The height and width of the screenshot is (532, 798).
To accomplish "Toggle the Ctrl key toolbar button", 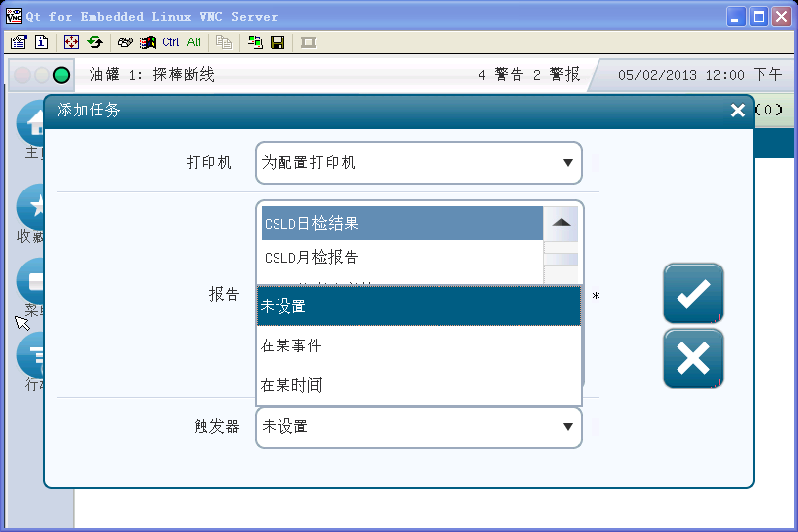I will click(x=171, y=42).
